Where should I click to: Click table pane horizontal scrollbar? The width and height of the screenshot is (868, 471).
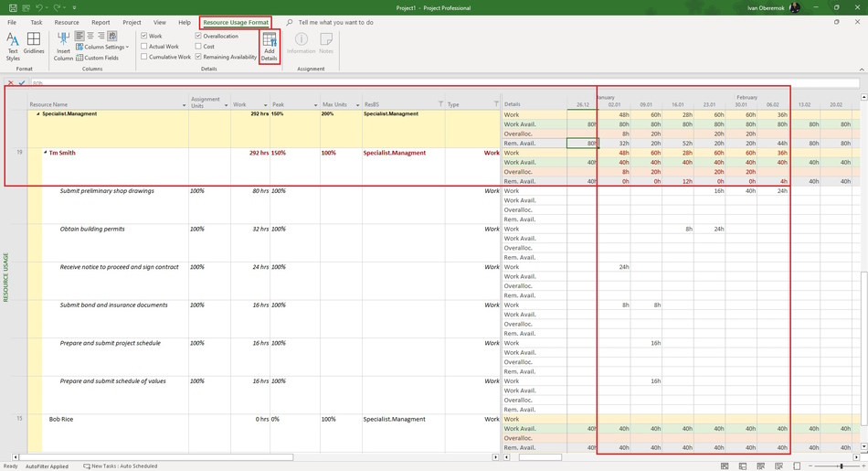point(156,457)
